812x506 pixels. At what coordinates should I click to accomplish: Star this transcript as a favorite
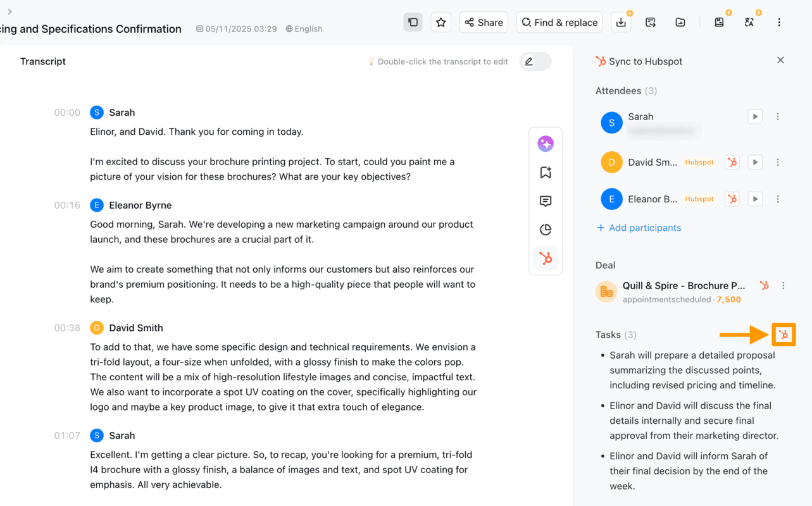[x=441, y=22]
